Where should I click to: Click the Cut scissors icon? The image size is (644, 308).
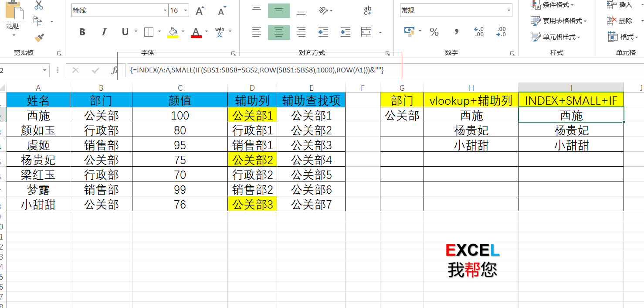(x=39, y=5)
